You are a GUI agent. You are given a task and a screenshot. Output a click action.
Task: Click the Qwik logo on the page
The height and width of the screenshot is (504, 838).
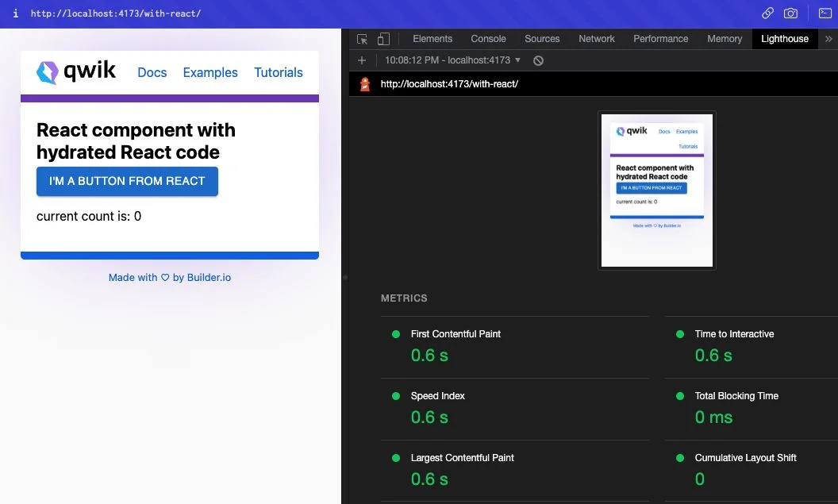pos(76,71)
